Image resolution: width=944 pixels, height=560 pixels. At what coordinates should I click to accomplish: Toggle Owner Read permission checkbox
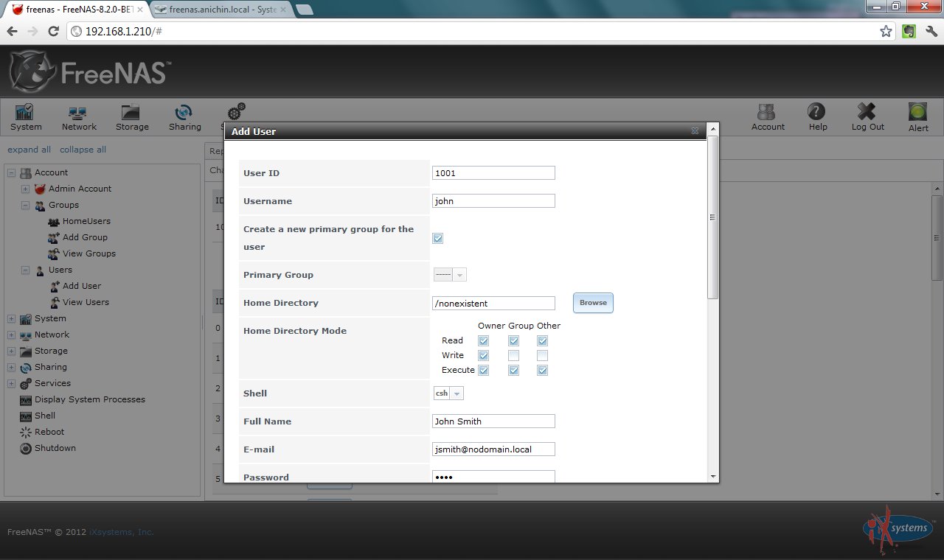[484, 340]
